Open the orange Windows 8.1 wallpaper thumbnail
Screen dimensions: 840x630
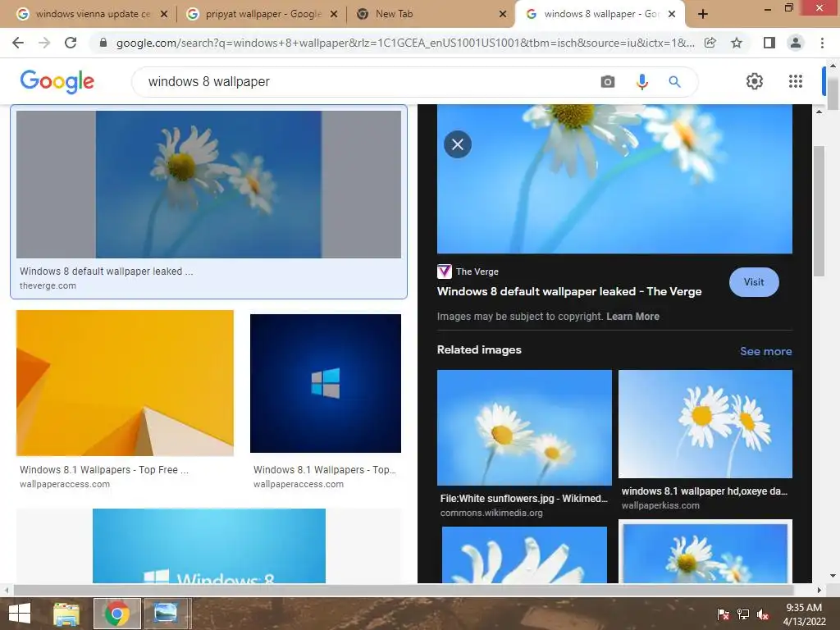[125, 383]
